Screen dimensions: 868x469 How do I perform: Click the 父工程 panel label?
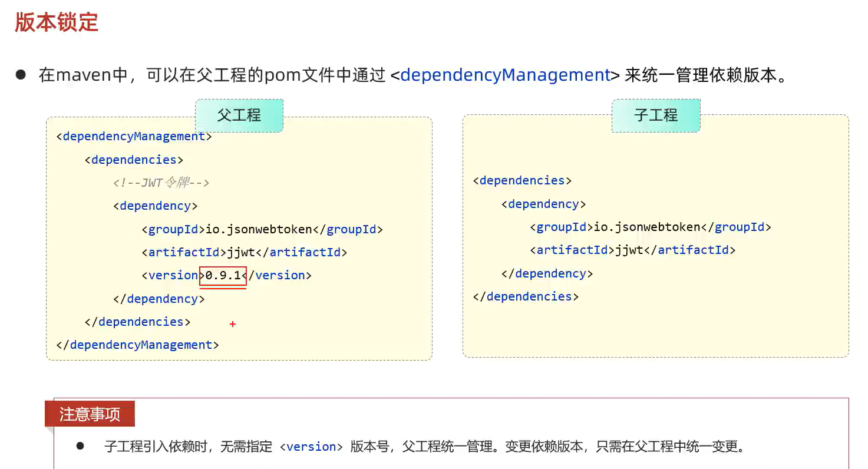(x=239, y=115)
